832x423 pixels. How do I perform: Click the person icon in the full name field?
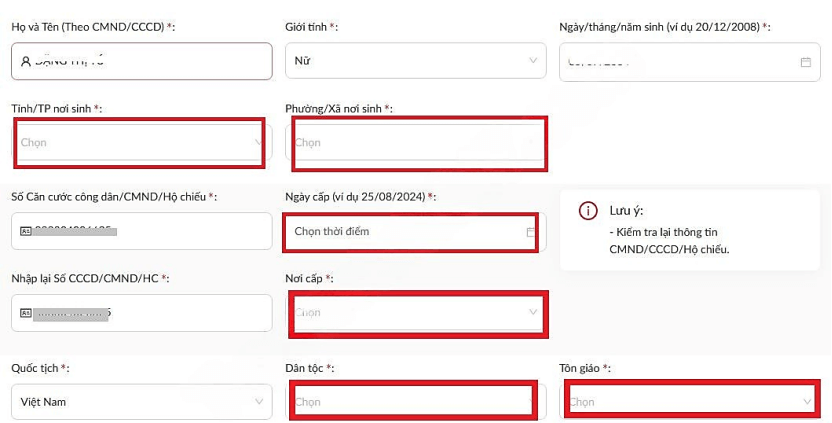[26, 61]
